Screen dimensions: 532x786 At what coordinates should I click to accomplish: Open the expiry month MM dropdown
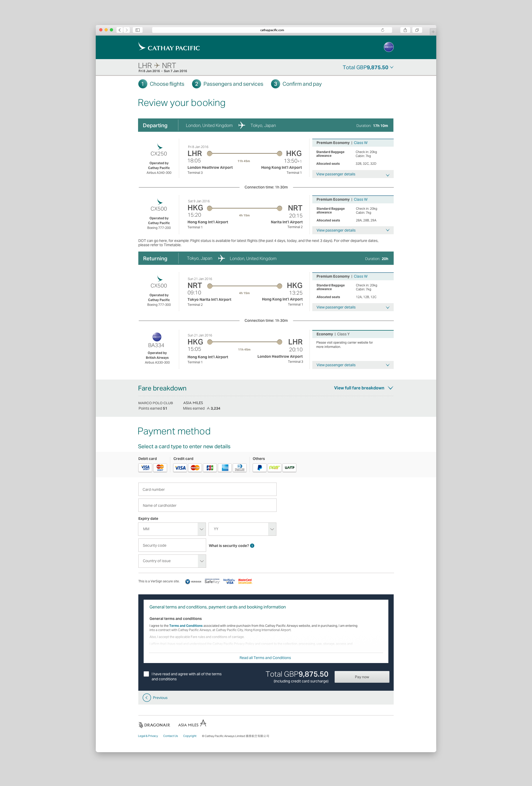(172, 529)
